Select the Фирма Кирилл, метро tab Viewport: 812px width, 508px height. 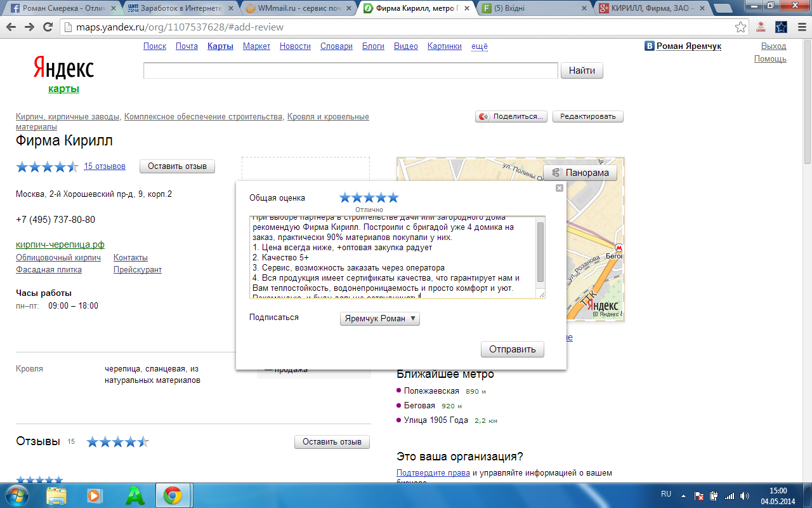[416, 9]
